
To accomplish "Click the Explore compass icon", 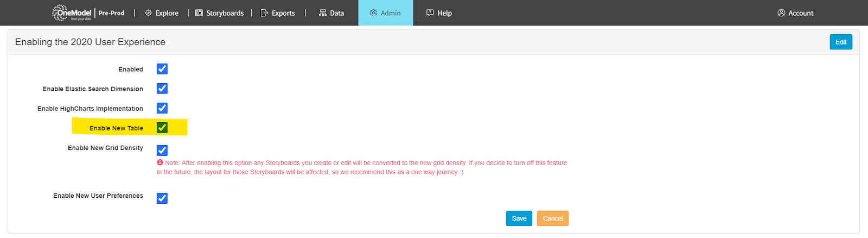I will click(148, 13).
